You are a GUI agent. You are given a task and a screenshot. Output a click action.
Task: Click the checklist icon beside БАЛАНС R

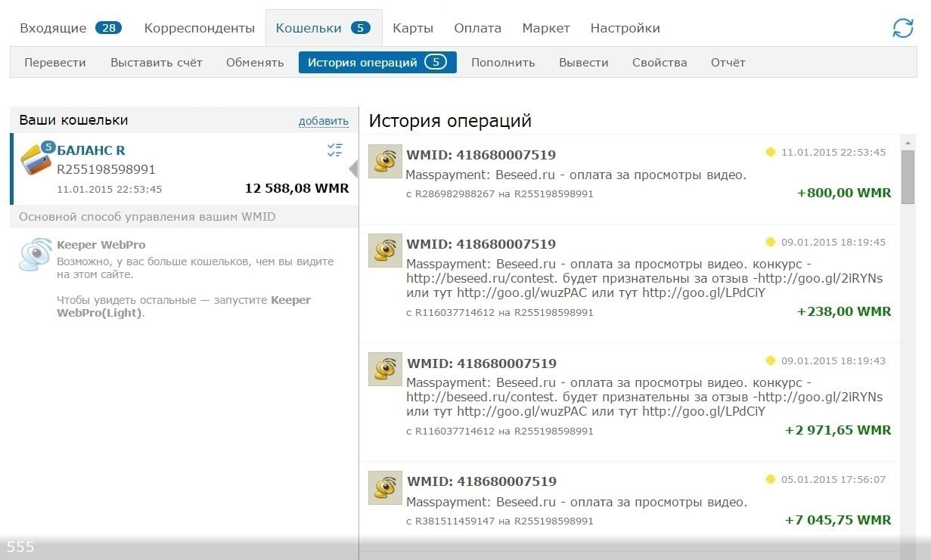pyautogui.click(x=335, y=150)
